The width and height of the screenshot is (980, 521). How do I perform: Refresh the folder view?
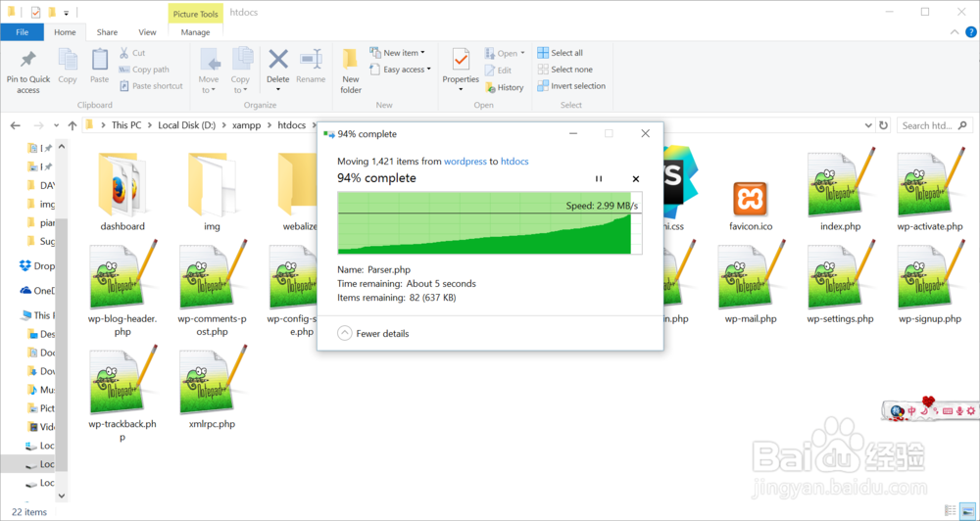coord(883,125)
